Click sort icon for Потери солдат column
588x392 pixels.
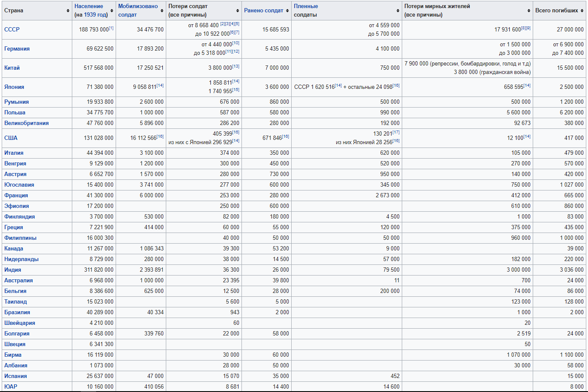[238, 11]
